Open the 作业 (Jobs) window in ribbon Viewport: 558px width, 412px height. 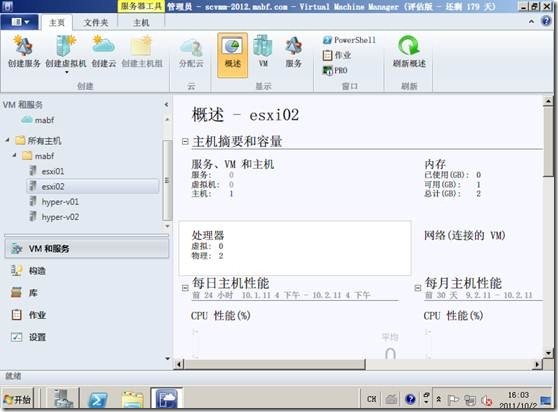click(337, 55)
